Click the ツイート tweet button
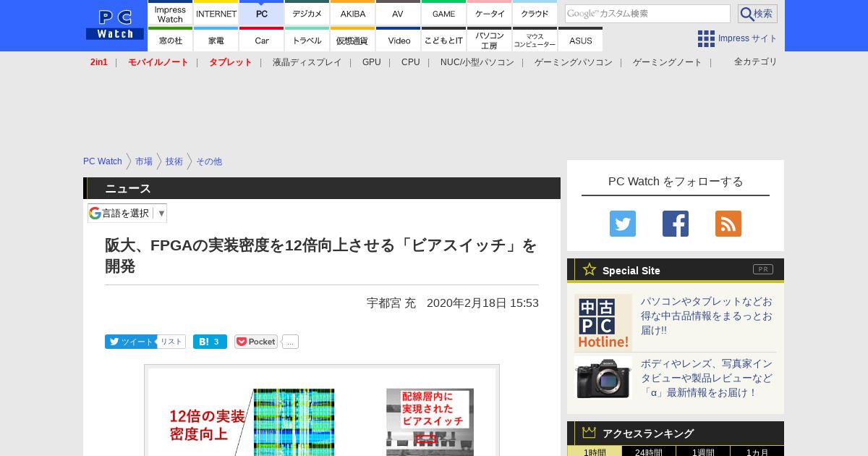 [130, 342]
